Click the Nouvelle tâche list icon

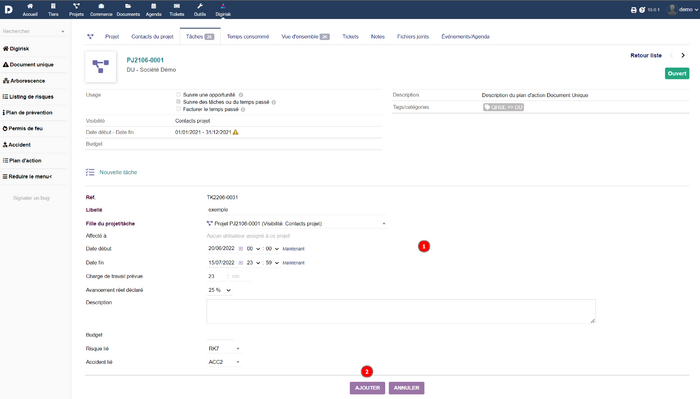click(x=90, y=172)
